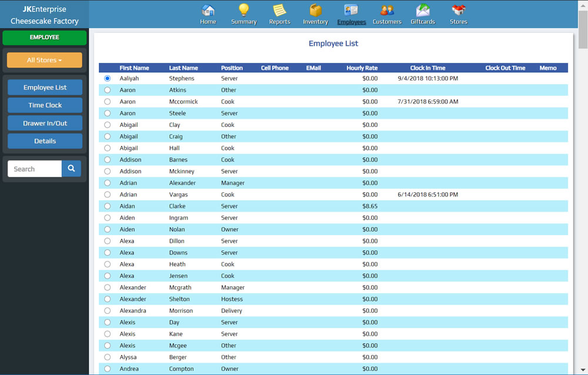588x375 pixels.
Task: Open the Stores icon
Action: pos(459,10)
